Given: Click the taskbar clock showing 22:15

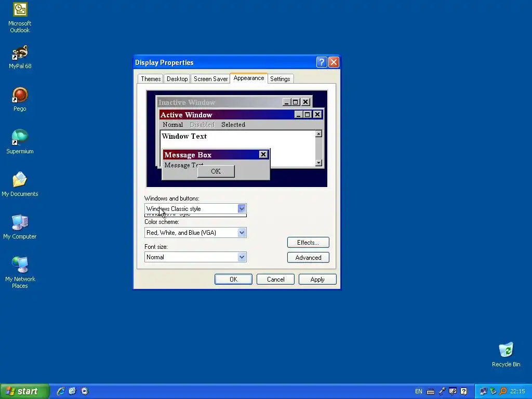Looking at the screenshot, I should pyautogui.click(x=517, y=392).
